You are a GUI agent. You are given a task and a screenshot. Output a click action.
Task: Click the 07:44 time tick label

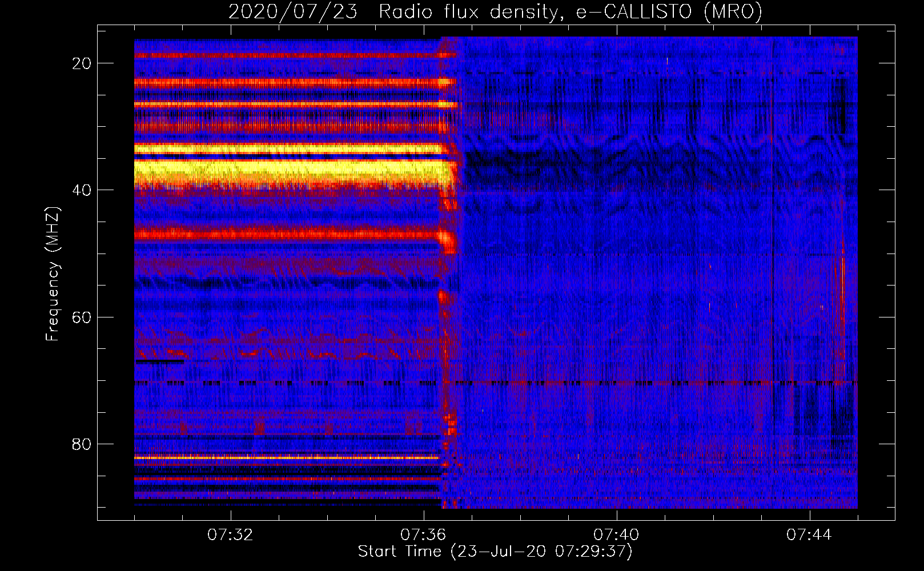[809, 535]
